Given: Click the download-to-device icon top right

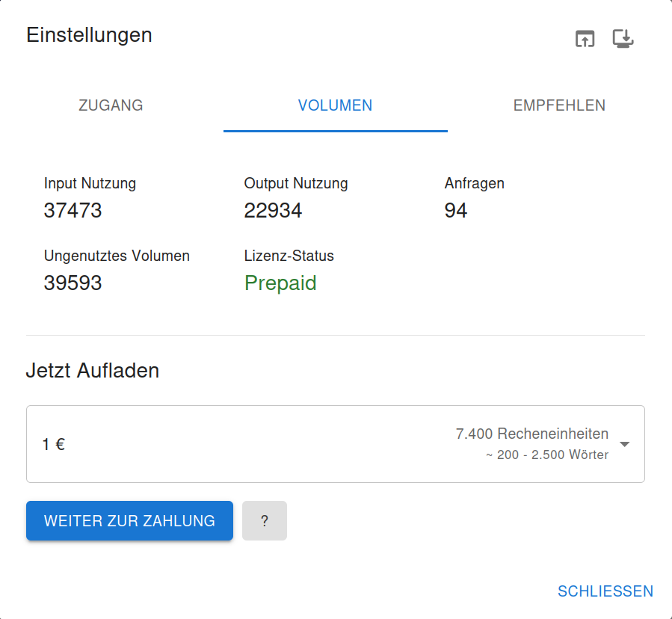Looking at the screenshot, I should [623, 38].
